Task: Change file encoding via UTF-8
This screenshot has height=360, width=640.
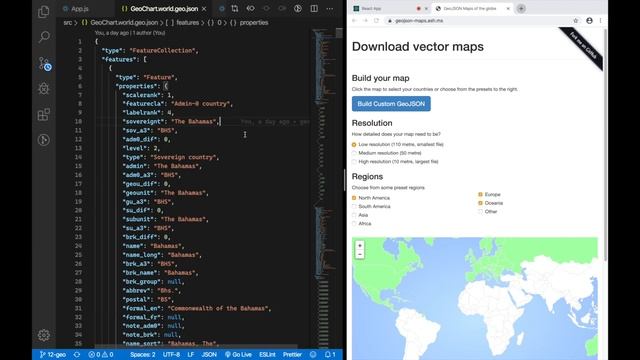Action: point(171,355)
